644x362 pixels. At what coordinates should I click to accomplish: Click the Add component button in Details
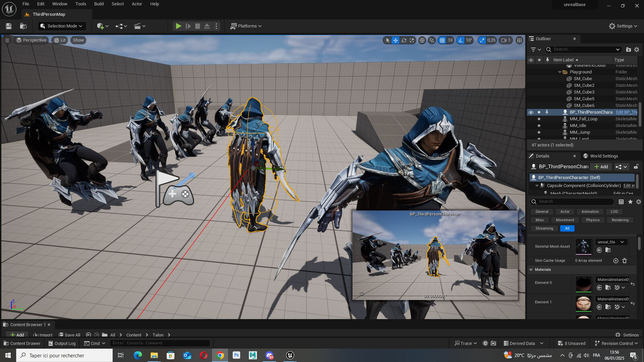[x=601, y=167]
